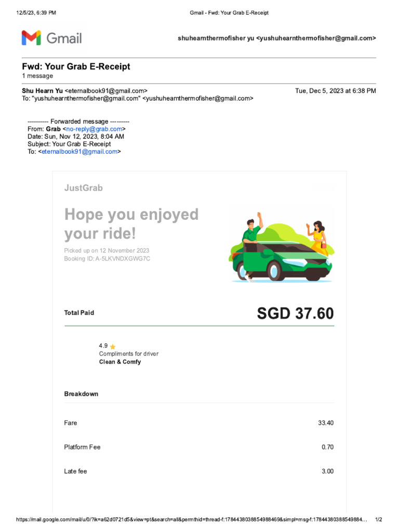Select the 'Hope you enjoyed your ride!' headline
This screenshot has height=532, width=399.
point(131,224)
